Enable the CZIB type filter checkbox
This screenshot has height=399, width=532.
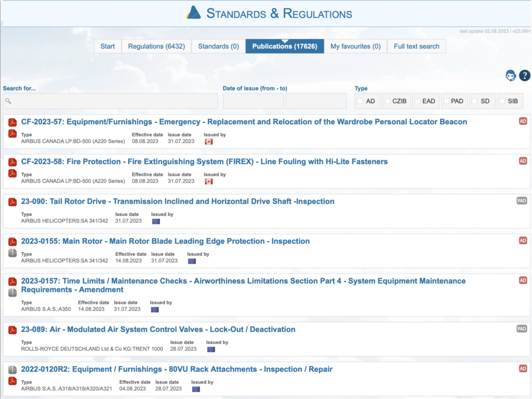[x=388, y=101]
